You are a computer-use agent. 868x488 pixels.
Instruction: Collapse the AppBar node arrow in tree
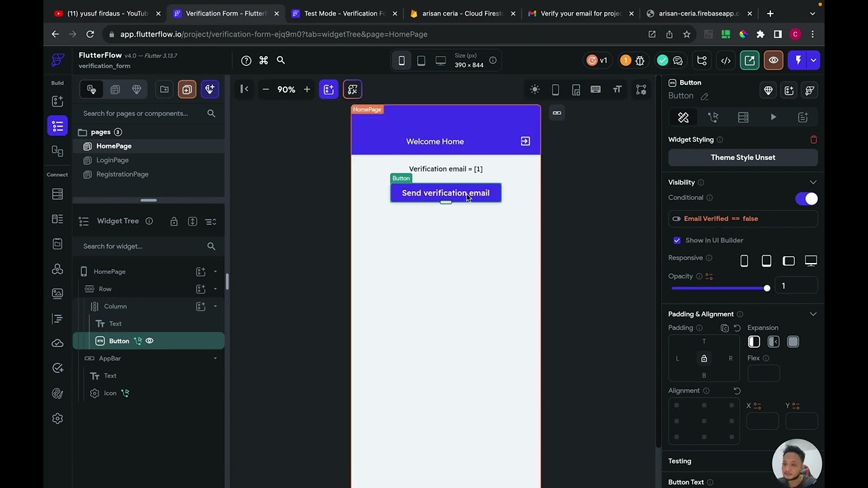[x=216, y=359]
